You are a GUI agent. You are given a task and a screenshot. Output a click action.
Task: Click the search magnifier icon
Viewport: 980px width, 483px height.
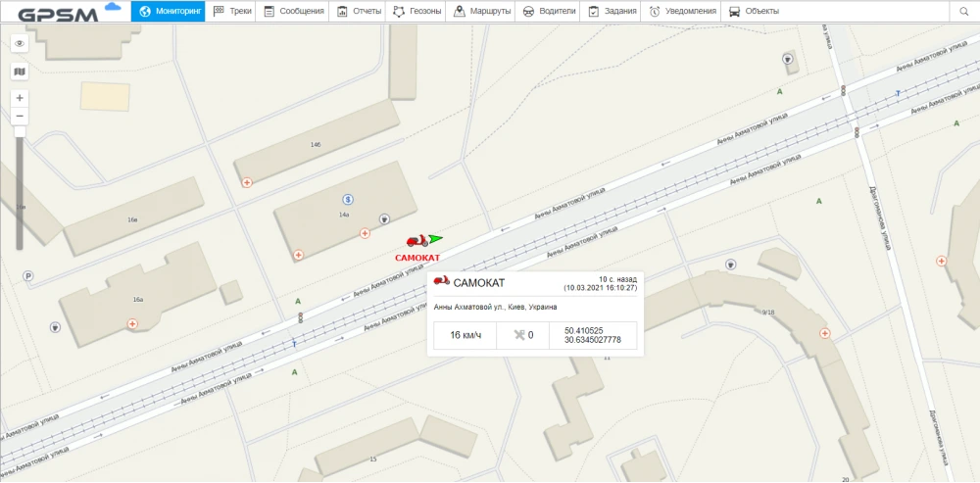pos(963,11)
